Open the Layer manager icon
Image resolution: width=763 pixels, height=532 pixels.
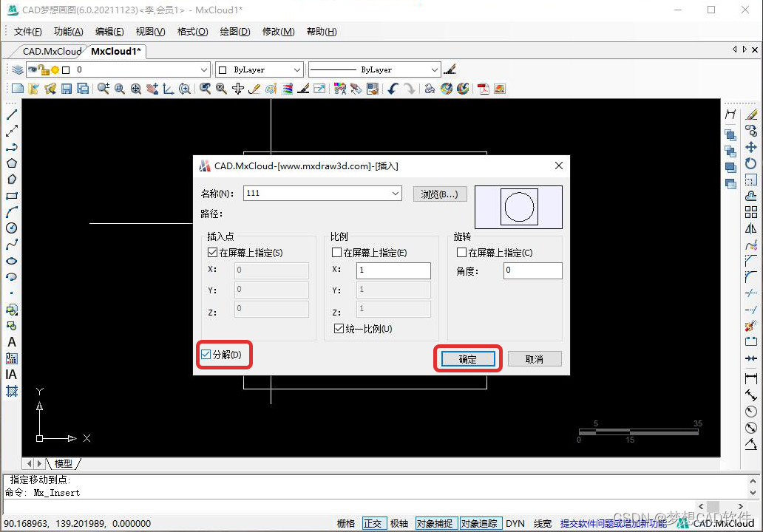pyautogui.click(x=18, y=69)
